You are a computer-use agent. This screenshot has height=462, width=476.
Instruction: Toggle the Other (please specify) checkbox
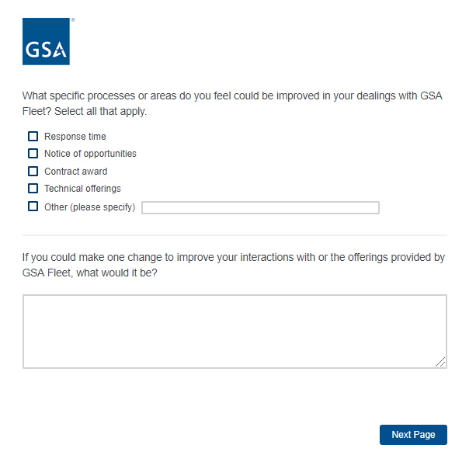(33, 207)
